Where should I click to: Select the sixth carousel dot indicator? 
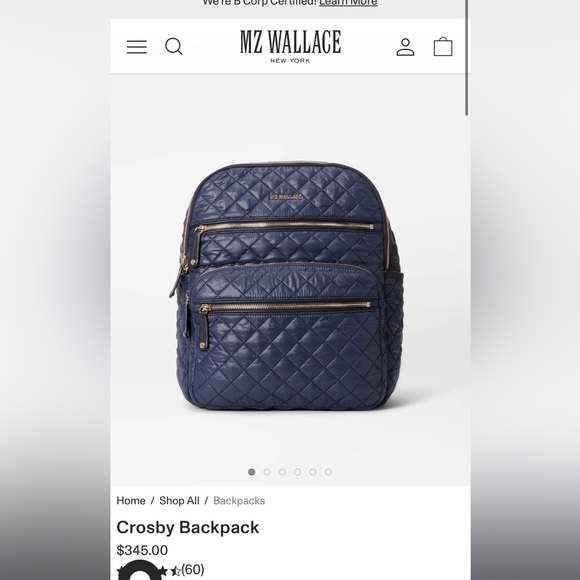click(328, 472)
